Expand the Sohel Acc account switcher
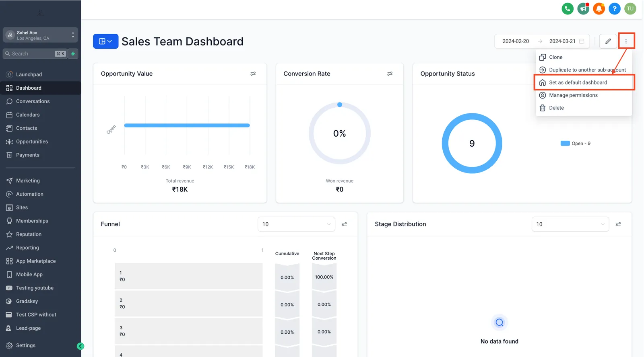 point(40,35)
